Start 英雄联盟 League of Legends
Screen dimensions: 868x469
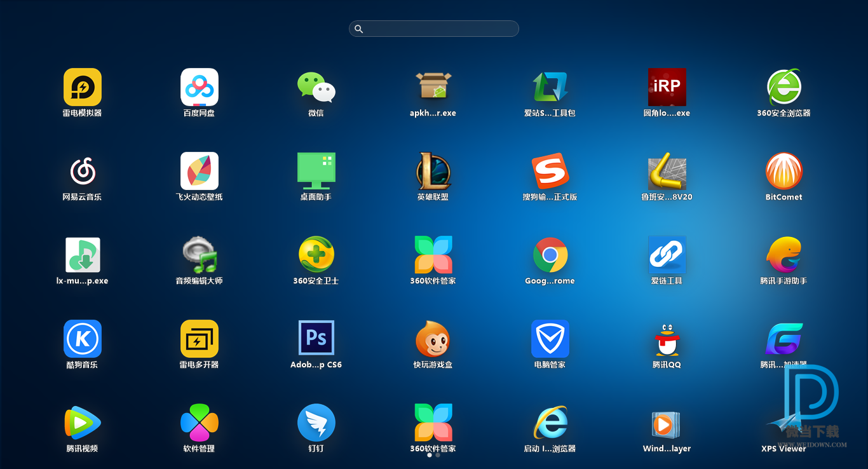pyautogui.click(x=433, y=171)
